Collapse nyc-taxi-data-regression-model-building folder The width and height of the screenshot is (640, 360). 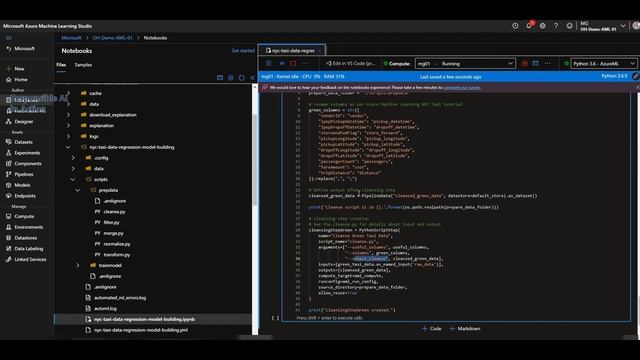pyautogui.click(x=68, y=147)
